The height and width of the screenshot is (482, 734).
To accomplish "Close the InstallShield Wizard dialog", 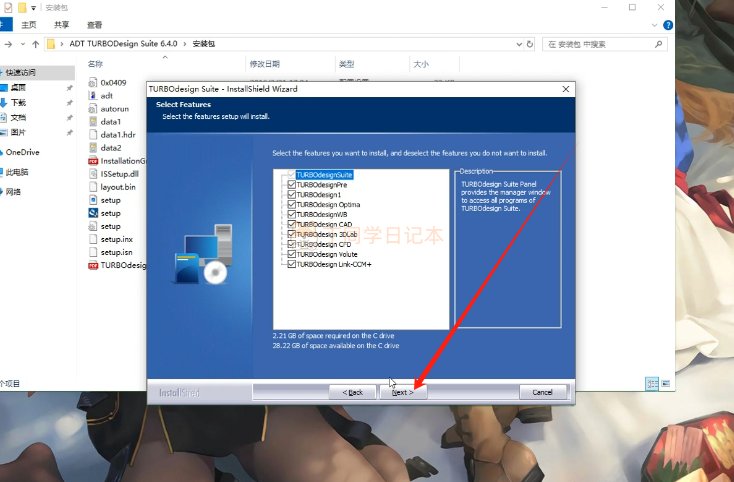I will [x=565, y=89].
